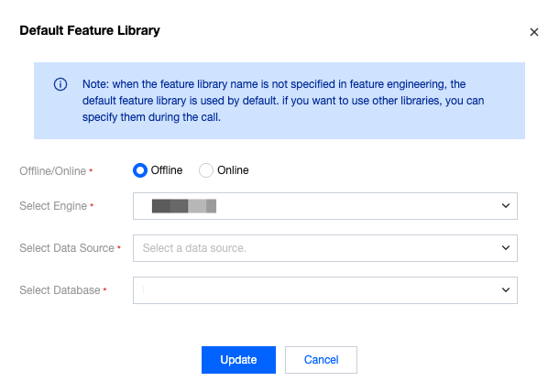The height and width of the screenshot is (392, 559).
Task: Select the Offline radio button
Action: tap(140, 170)
